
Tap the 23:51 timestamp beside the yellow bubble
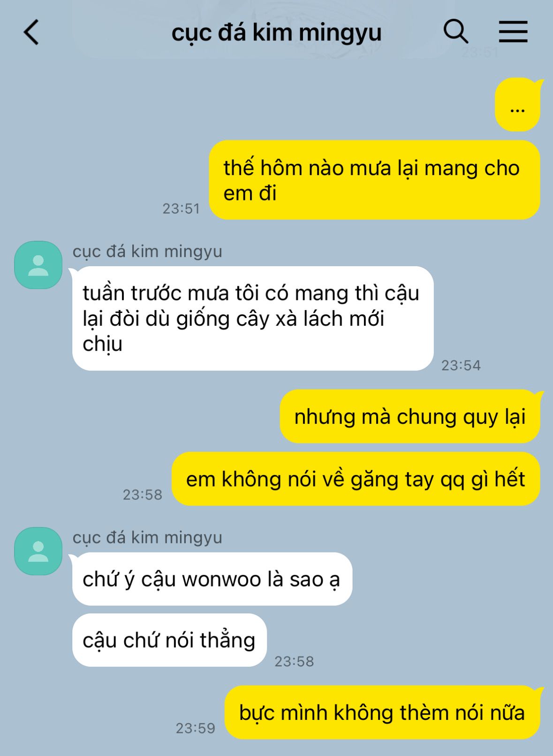(181, 208)
